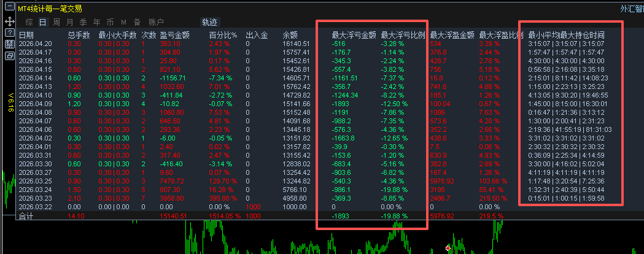Click the 外汇智 link at top right
Image resolution: width=644 pixels, height=254 pixels.
(632, 8)
